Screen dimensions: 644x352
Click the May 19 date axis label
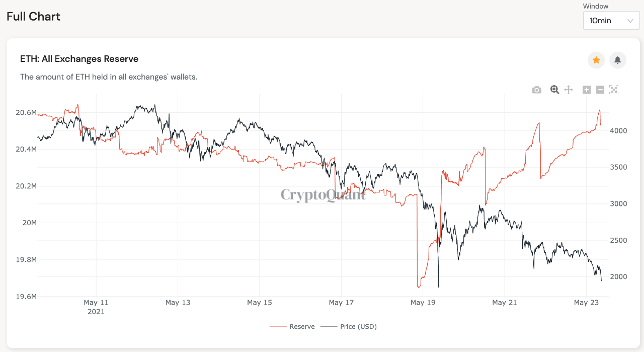click(x=423, y=303)
